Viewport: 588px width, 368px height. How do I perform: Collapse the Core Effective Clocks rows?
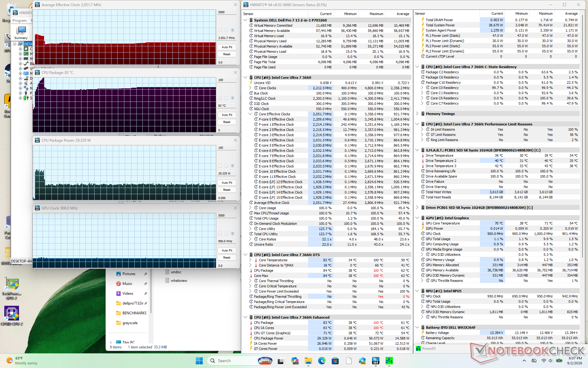tap(250, 114)
